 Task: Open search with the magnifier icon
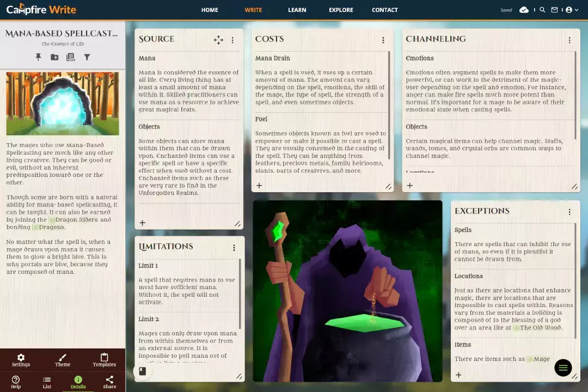(x=542, y=10)
